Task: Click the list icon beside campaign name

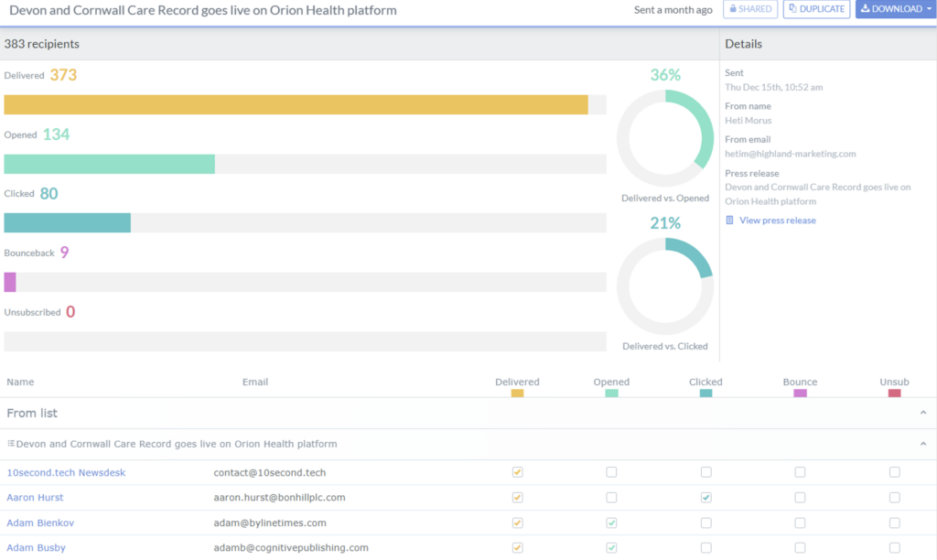Action: tap(11, 444)
